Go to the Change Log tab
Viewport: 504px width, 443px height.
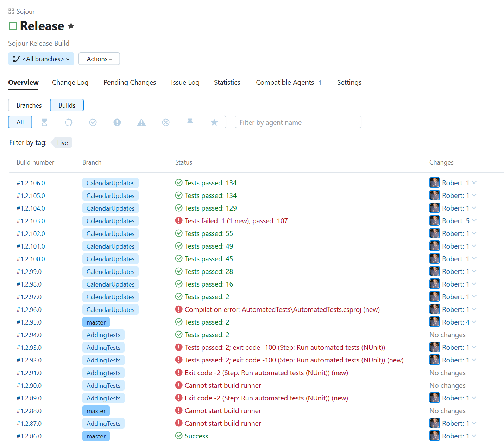(70, 82)
